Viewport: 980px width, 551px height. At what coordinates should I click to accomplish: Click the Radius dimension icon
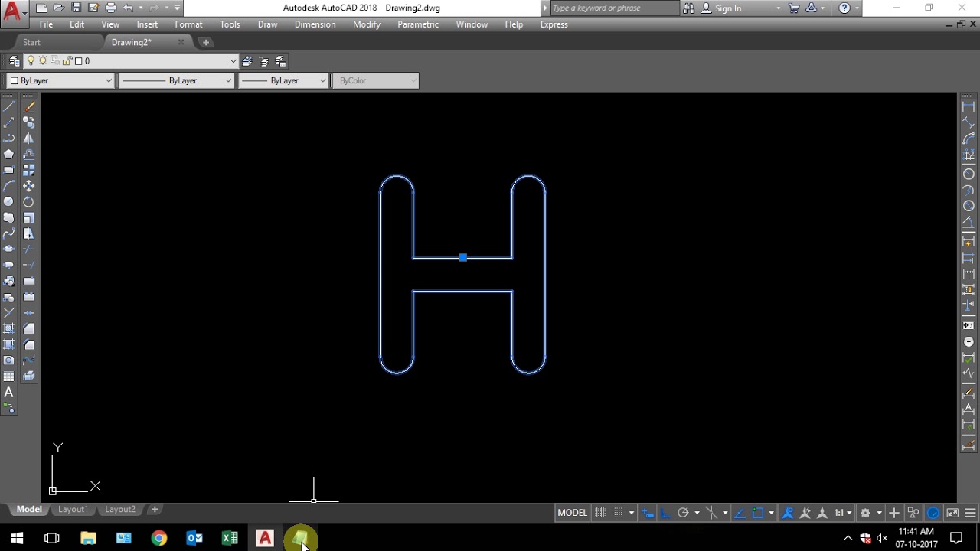pos(969,174)
